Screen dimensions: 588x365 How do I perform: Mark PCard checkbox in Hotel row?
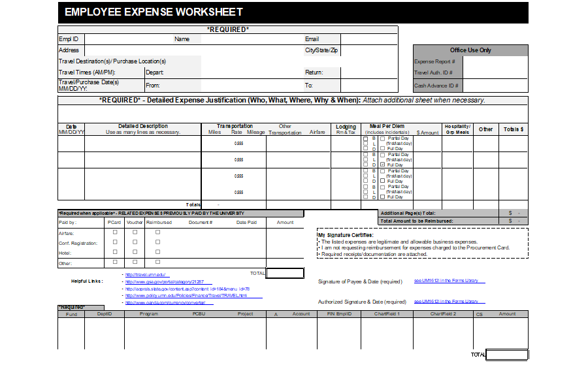point(115,252)
